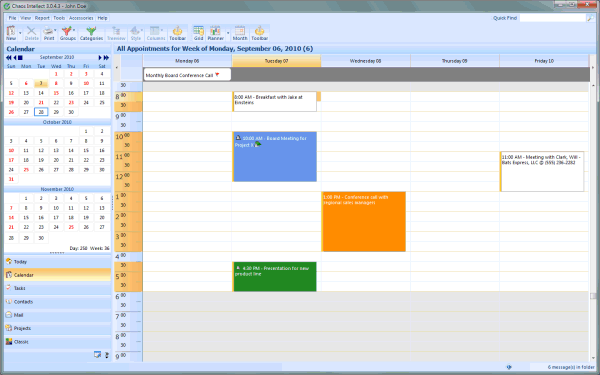Click the calendar vertical scrollbar
Viewport: 600px width, 375px height.
pos(593,222)
